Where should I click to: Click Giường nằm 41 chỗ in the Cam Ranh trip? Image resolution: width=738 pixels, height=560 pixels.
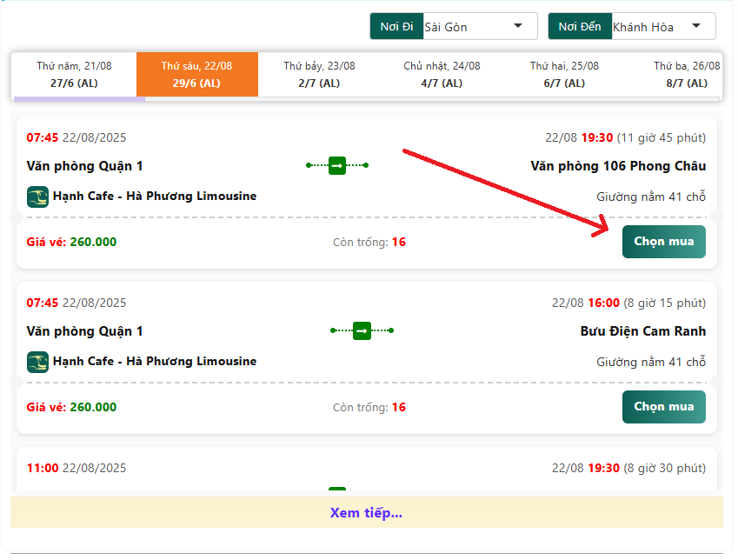pos(651,363)
